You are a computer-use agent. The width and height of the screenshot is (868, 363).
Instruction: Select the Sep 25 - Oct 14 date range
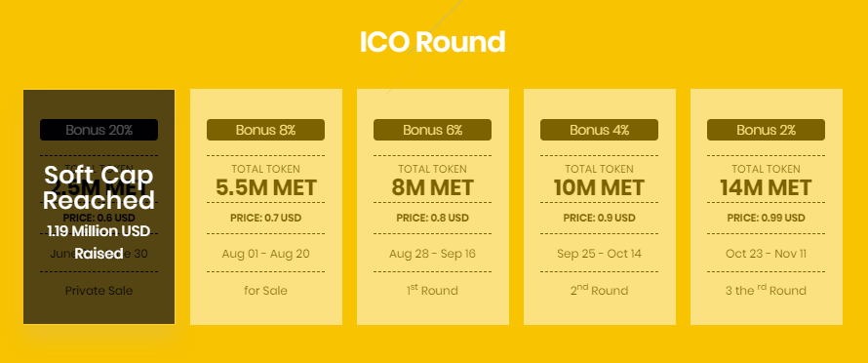click(600, 254)
